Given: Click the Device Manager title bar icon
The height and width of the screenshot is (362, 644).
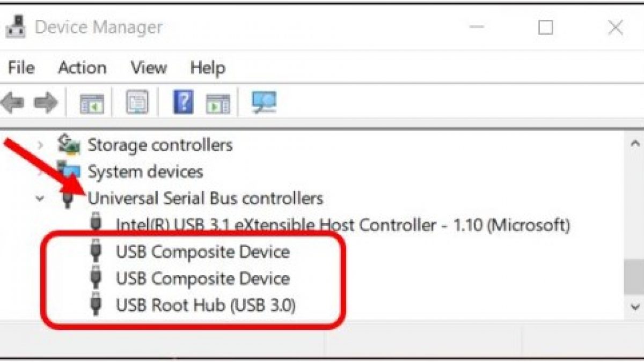Looking at the screenshot, I should pyautogui.click(x=16, y=27).
